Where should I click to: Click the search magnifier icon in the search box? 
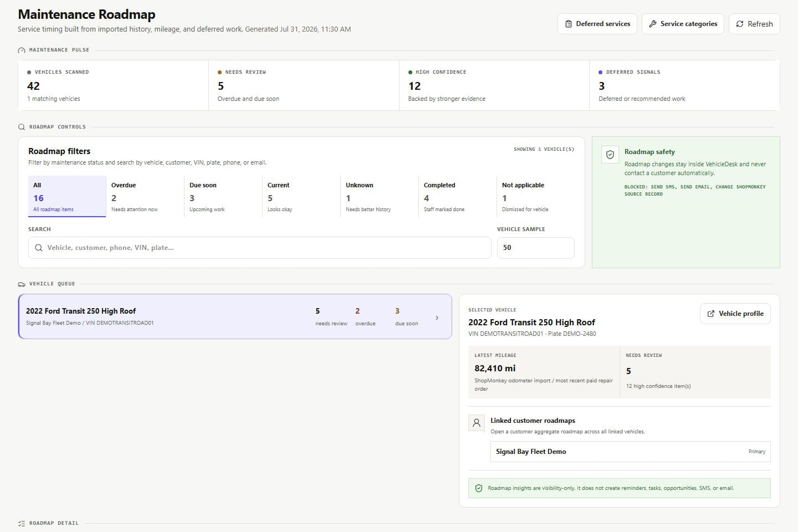pyautogui.click(x=39, y=248)
